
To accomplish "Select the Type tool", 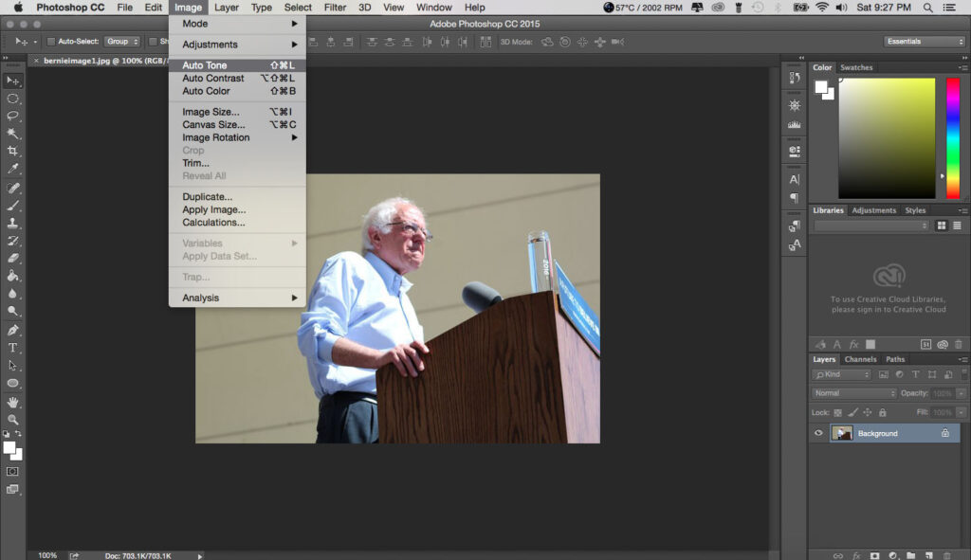I will coord(12,349).
